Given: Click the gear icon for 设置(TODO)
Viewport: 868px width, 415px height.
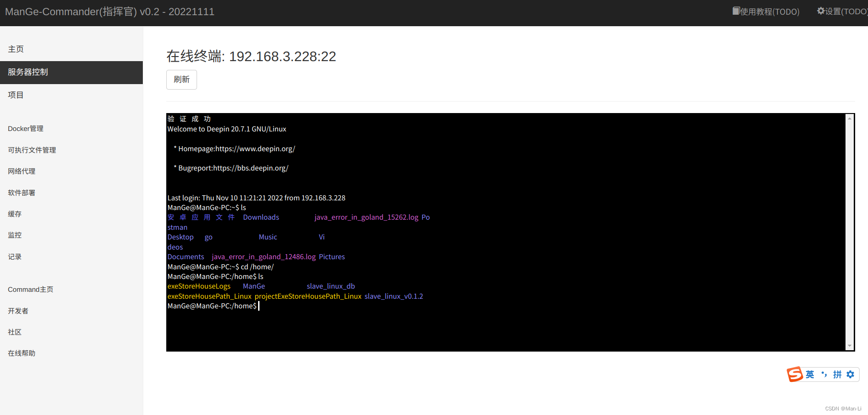Looking at the screenshot, I should (821, 11).
